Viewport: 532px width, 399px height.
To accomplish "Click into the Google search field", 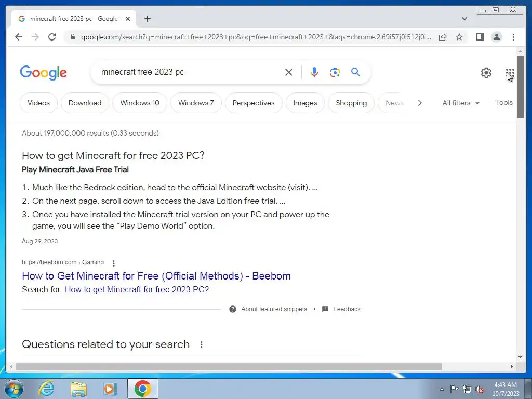I will coord(190,72).
